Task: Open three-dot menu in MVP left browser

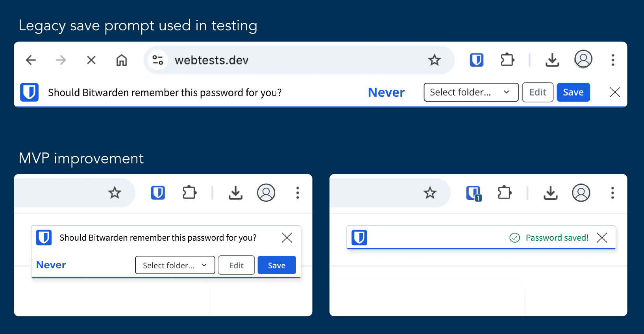Action: [x=298, y=193]
